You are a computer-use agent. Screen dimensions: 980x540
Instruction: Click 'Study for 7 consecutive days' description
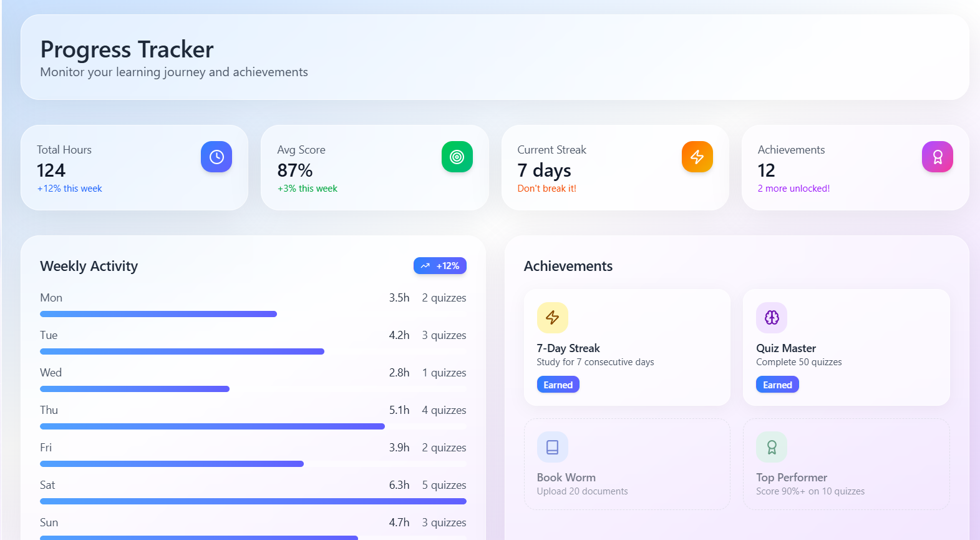[595, 362]
